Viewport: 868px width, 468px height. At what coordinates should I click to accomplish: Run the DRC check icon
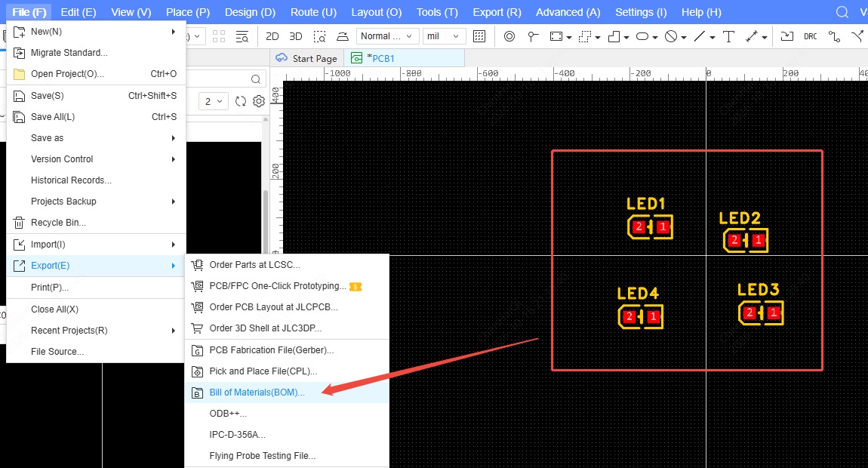811,36
